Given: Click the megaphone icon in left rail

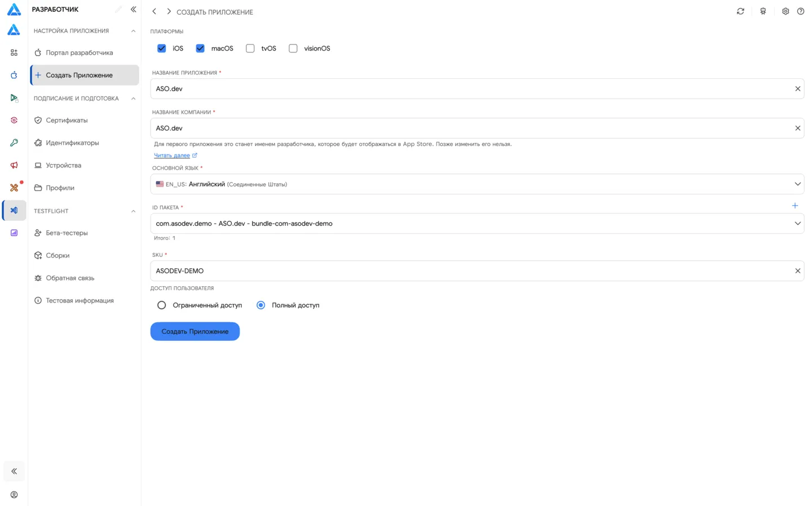Looking at the screenshot, I should point(14,165).
